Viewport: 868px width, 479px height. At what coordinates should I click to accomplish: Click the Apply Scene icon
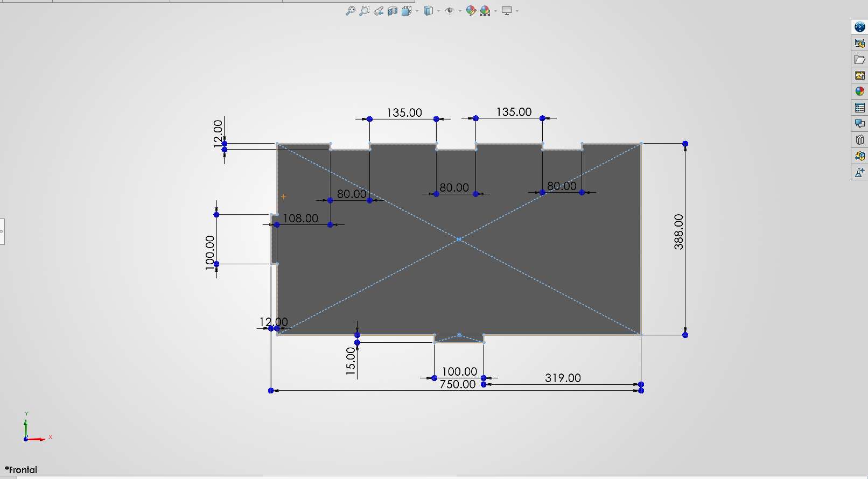tap(485, 11)
